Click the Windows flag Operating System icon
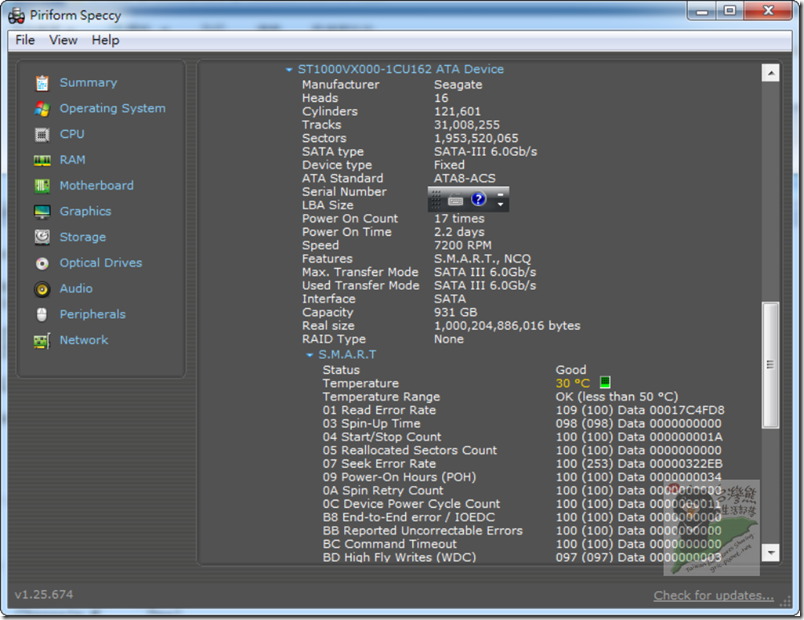Viewport: 804px width, 620px height. point(42,109)
